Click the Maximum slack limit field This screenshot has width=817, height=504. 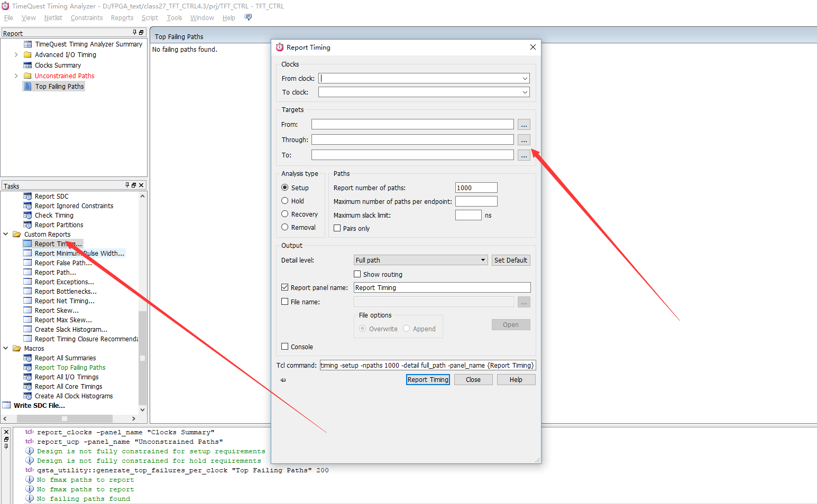469,215
